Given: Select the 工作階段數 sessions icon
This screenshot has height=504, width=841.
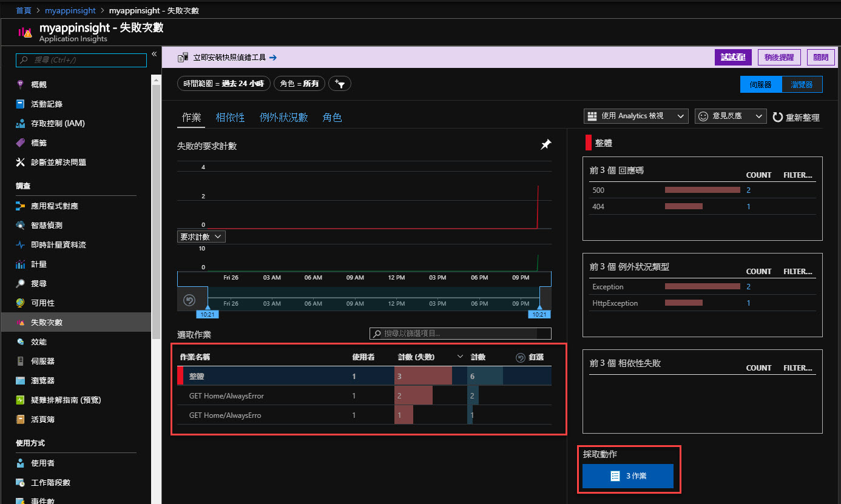Looking at the screenshot, I should point(21,482).
